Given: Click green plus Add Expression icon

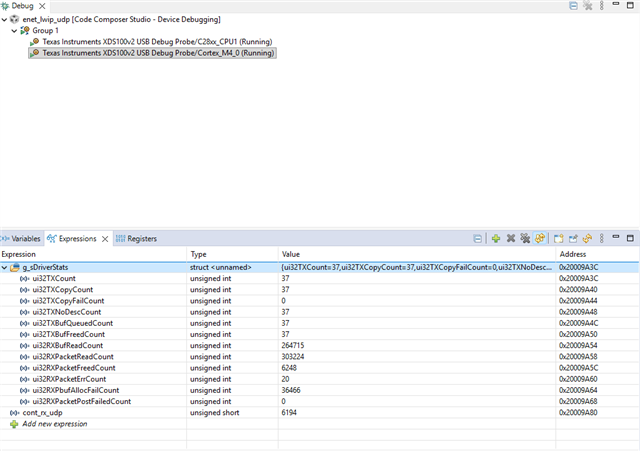Looking at the screenshot, I should [x=496, y=238].
